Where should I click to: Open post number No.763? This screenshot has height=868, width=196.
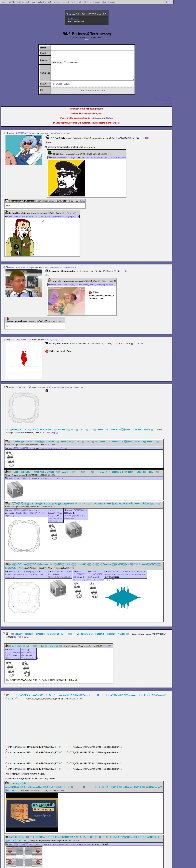[123, 344]
